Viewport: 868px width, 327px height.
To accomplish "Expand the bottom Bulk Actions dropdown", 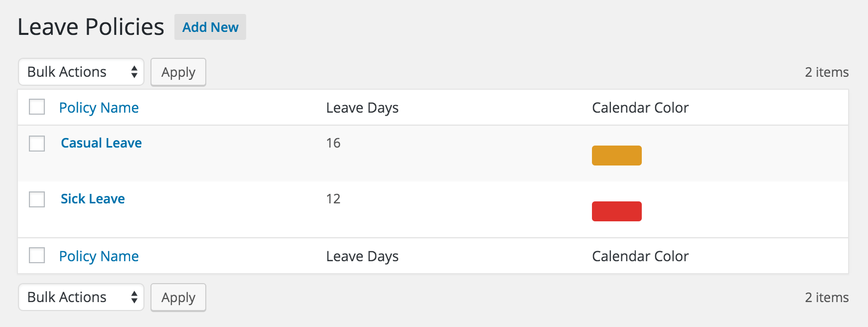I will tap(81, 297).
